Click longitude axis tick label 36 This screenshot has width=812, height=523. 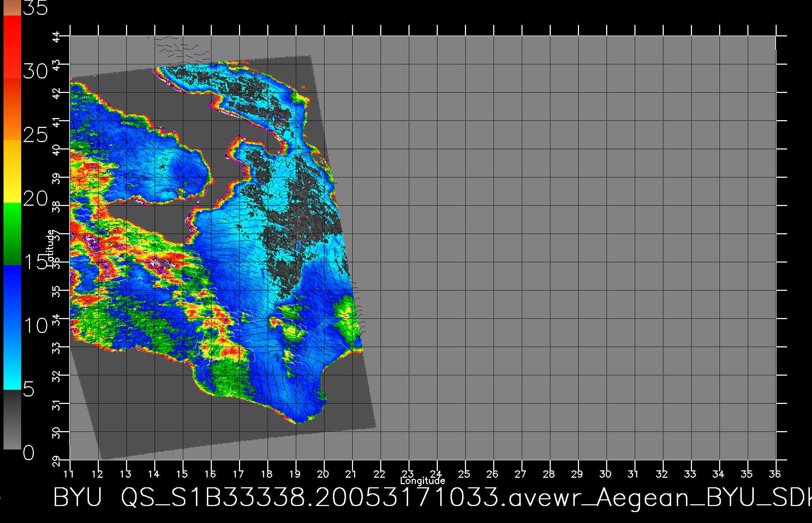click(775, 474)
